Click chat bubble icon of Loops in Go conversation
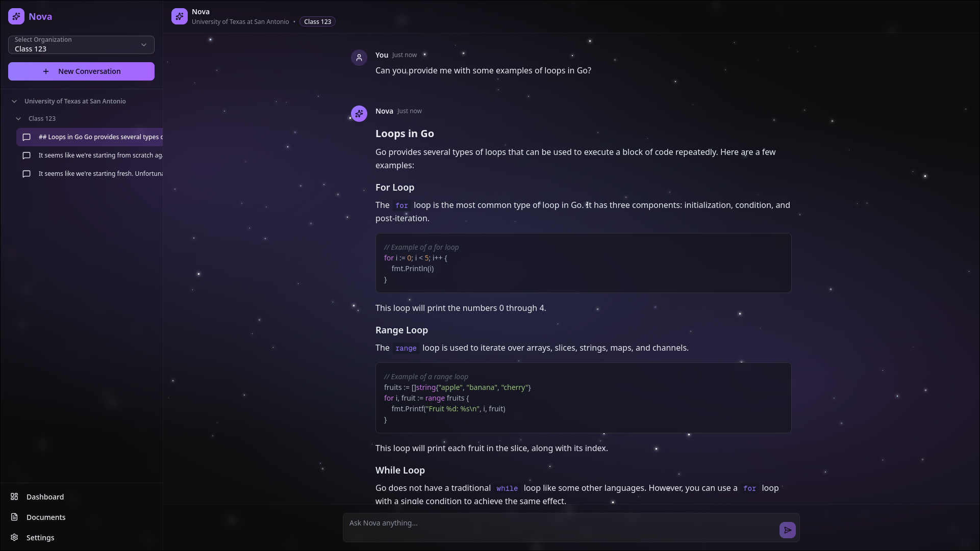This screenshot has width=980, height=551. coord(27,137)
